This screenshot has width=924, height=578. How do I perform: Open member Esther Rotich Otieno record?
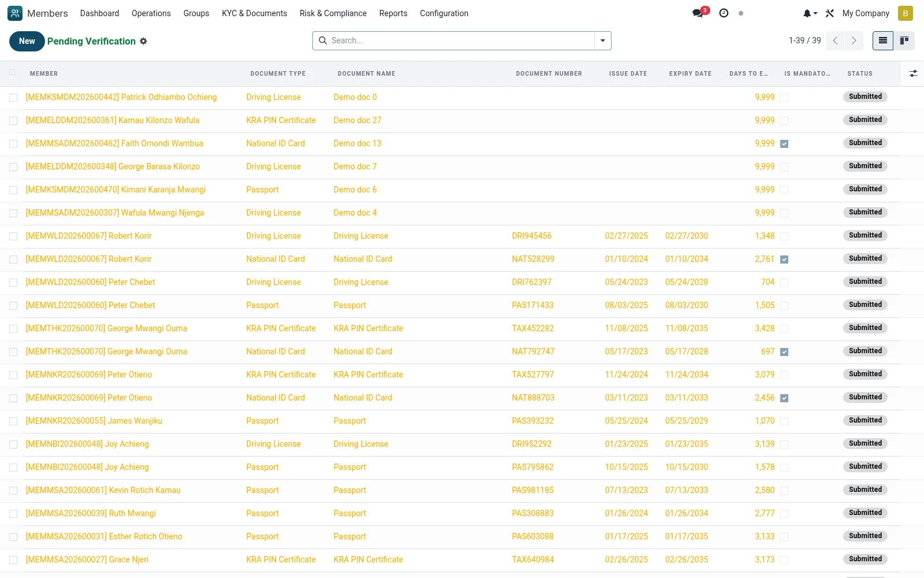(x=104, y=536)
